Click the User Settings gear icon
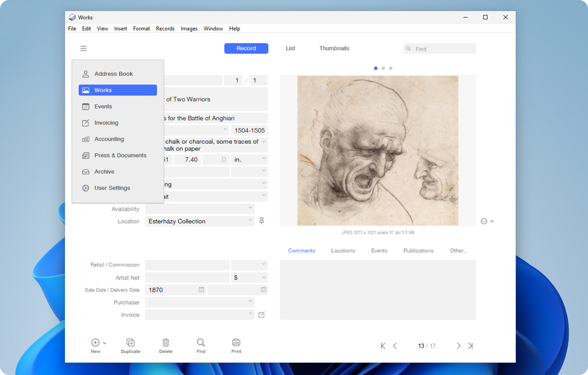The image size is (588, 375). click(86, 188)
